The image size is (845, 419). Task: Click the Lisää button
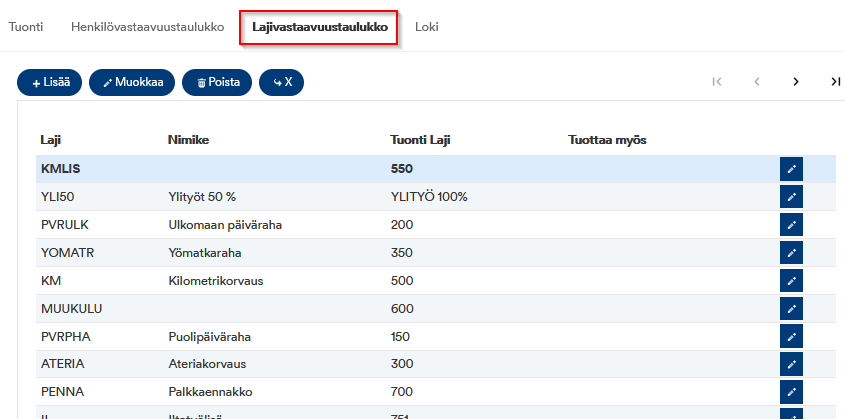[50, 83]
